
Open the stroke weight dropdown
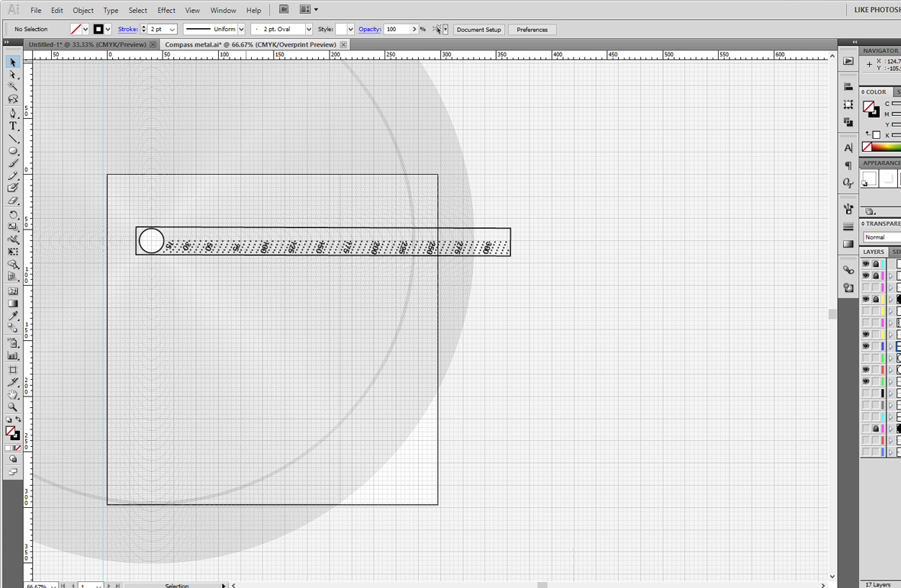tap(172, 29)
